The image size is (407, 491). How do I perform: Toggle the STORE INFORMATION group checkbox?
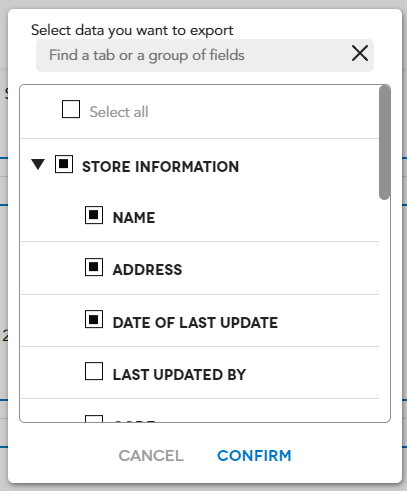(x=64, y=164)
